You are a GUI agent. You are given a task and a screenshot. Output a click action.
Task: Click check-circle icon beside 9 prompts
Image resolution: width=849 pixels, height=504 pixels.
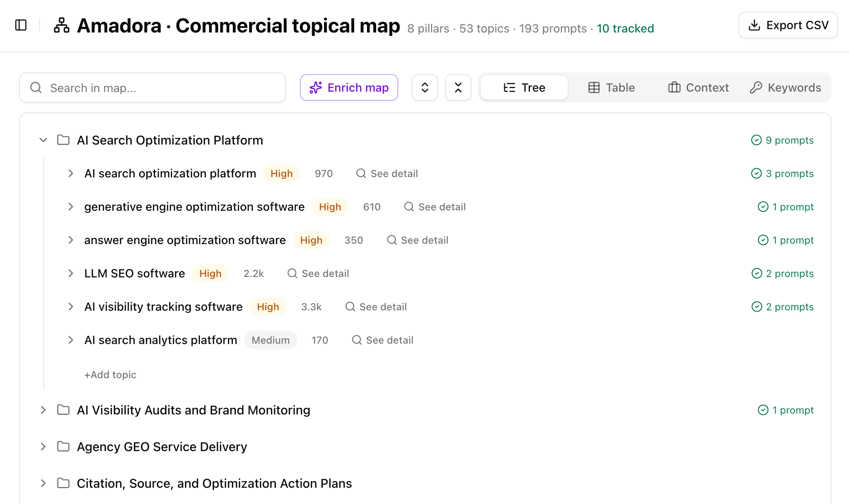(757, 140)
